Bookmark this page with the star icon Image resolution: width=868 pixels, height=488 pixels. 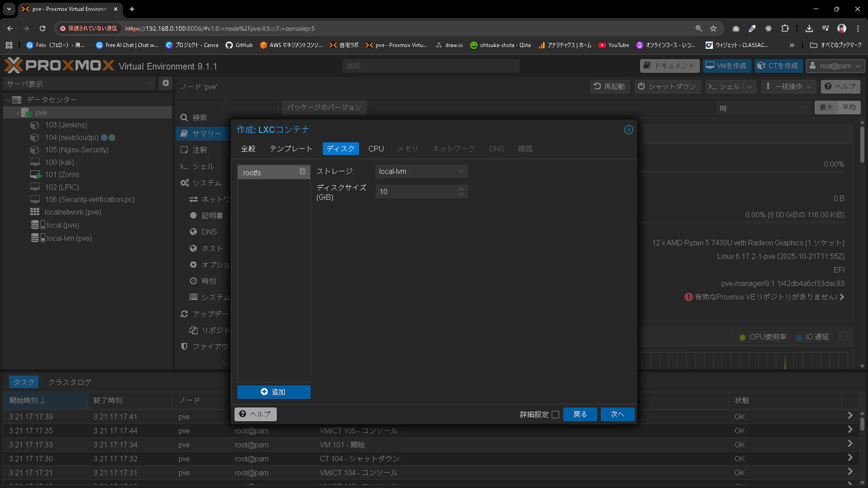[713, 28]
